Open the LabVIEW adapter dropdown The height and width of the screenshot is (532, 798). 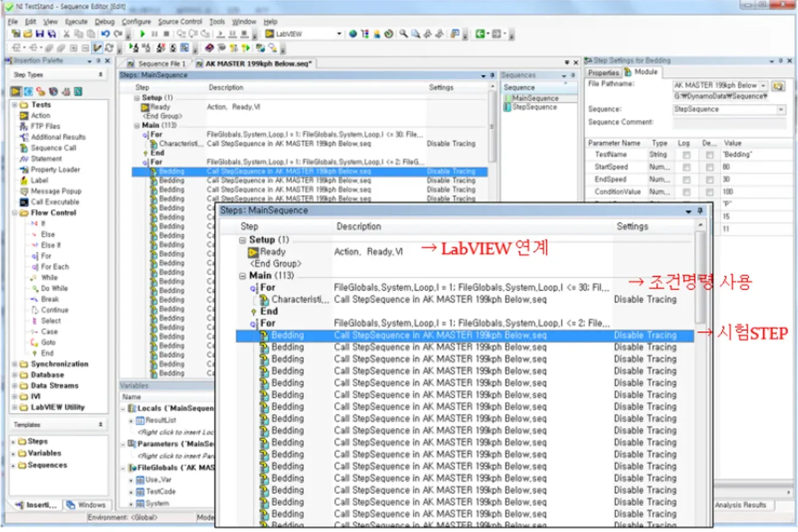coord(339,34)
